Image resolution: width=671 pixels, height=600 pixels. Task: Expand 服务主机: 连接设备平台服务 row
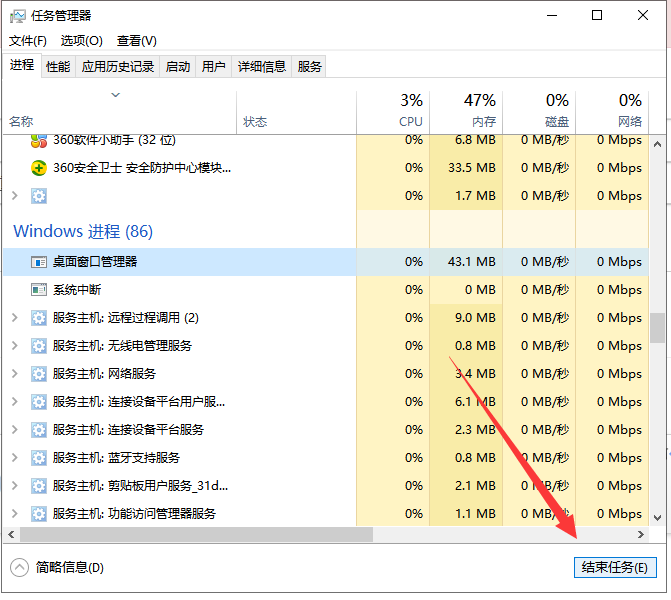(14, 430)
